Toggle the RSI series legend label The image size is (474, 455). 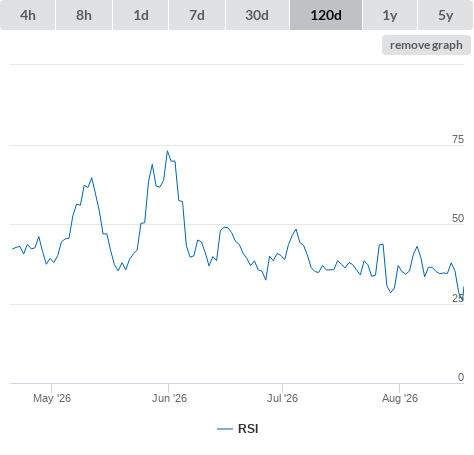click(x=248, y=429)
